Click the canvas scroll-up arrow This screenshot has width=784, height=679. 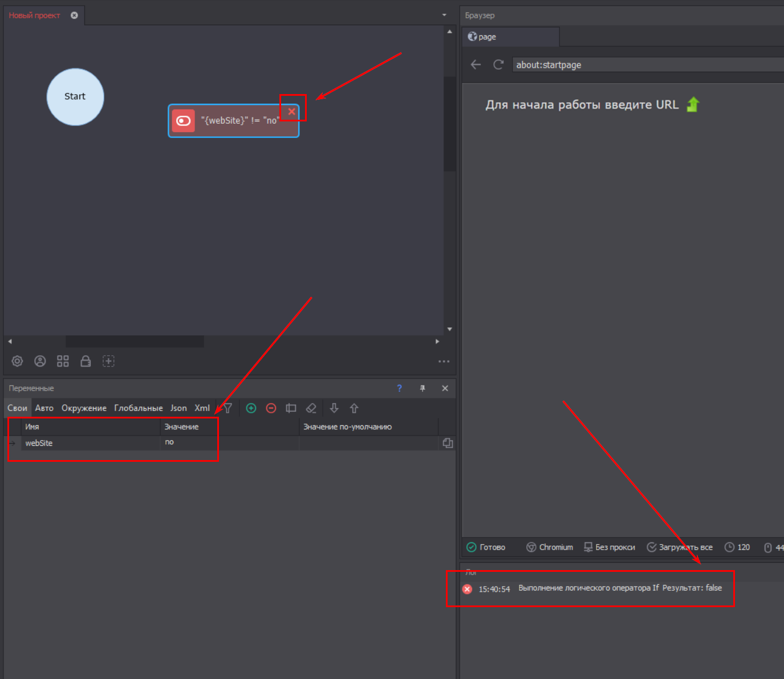[450, 32]
